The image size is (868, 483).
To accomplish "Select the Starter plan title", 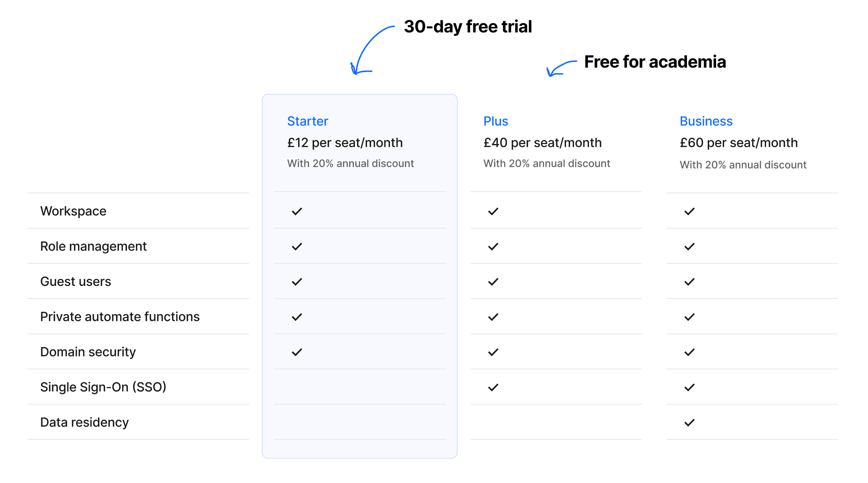I will (x=307, y=121).
